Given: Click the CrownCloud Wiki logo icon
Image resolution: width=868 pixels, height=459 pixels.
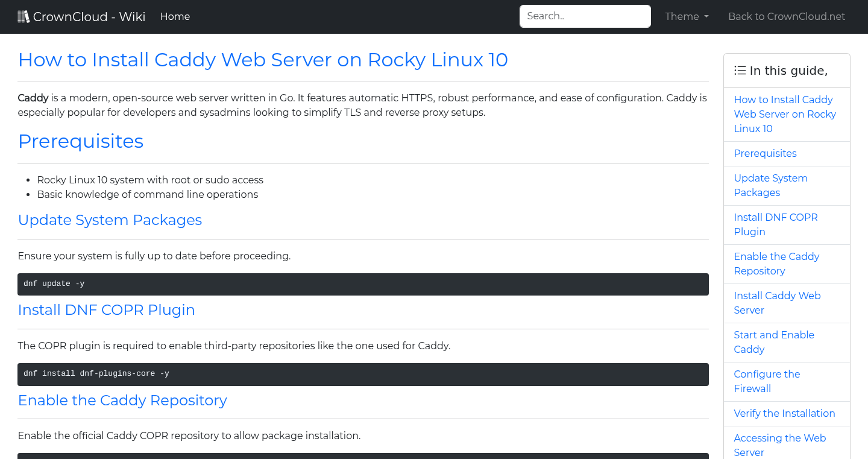Looking at the screenshot, I should click(x=24, y=16).
